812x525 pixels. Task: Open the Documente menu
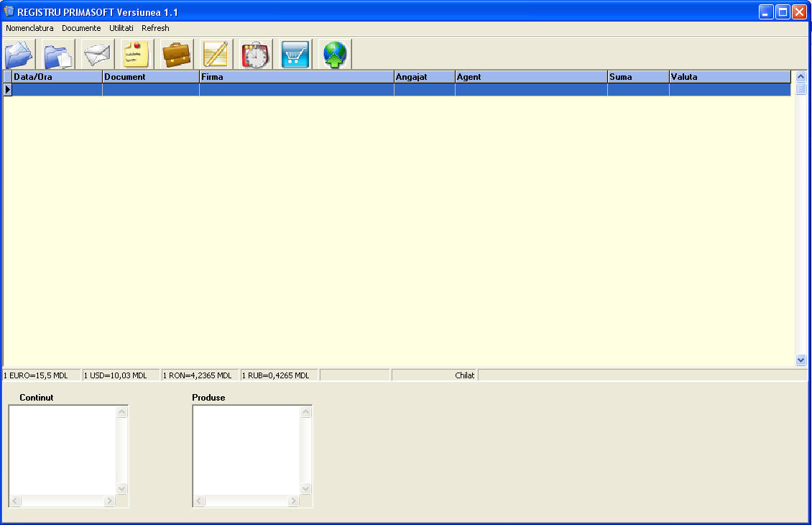(x=81, y=28)
